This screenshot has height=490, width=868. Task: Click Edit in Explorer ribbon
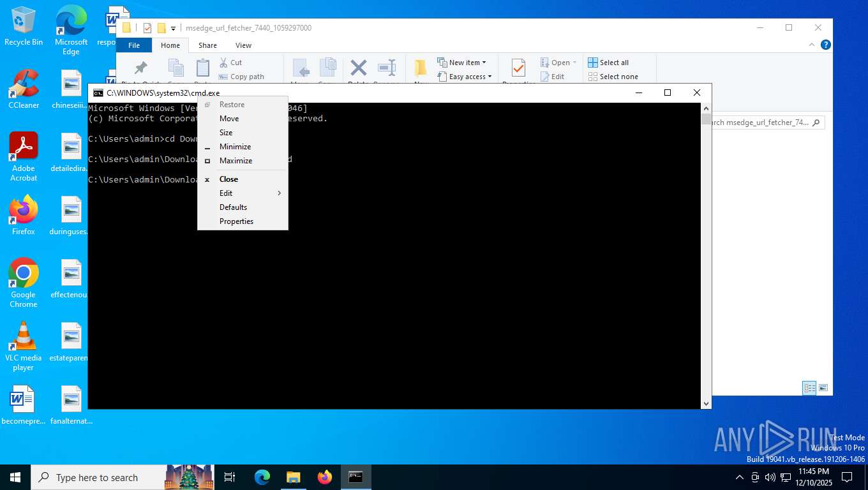[553, 77]
